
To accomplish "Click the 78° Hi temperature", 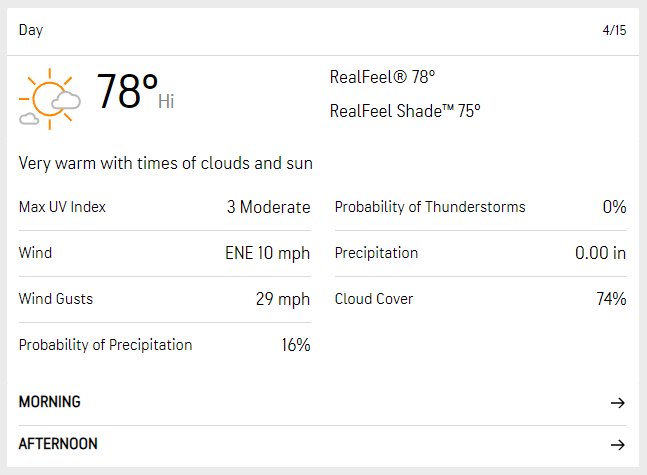I will tap(135, 91).
